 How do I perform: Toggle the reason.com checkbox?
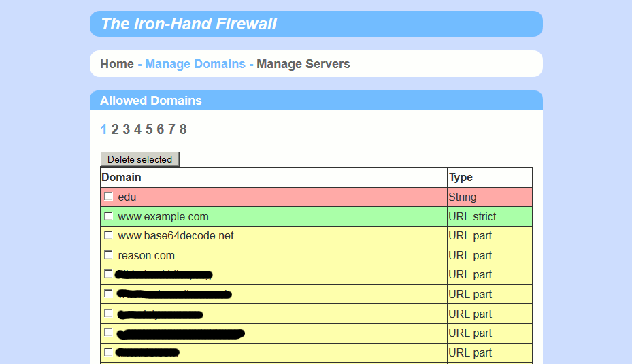[109, 255]
